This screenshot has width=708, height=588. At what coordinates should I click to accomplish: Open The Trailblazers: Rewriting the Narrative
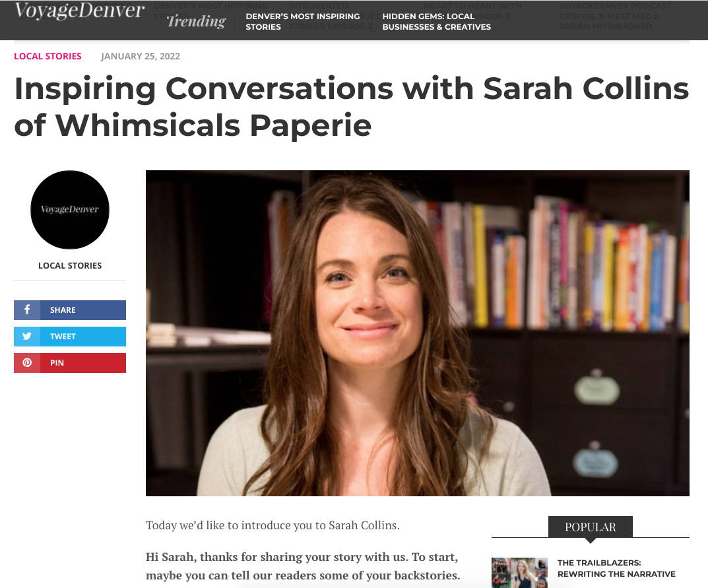coord(616,568)
